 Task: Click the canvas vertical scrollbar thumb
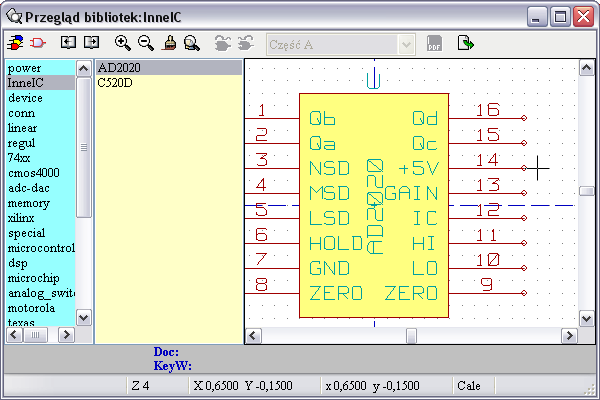[x=587, y=191]
